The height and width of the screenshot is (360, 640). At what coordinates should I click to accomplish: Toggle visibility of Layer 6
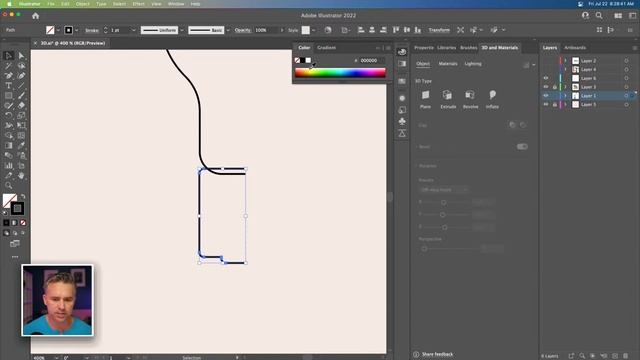[546, 78]
